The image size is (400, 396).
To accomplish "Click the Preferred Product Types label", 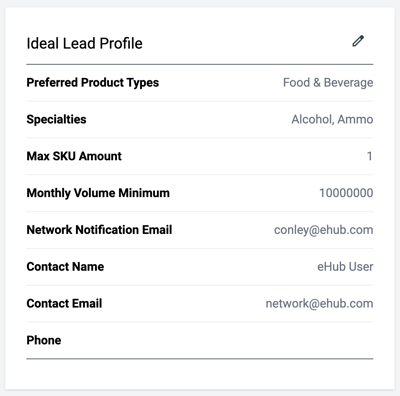I will (x=93, y=83).
